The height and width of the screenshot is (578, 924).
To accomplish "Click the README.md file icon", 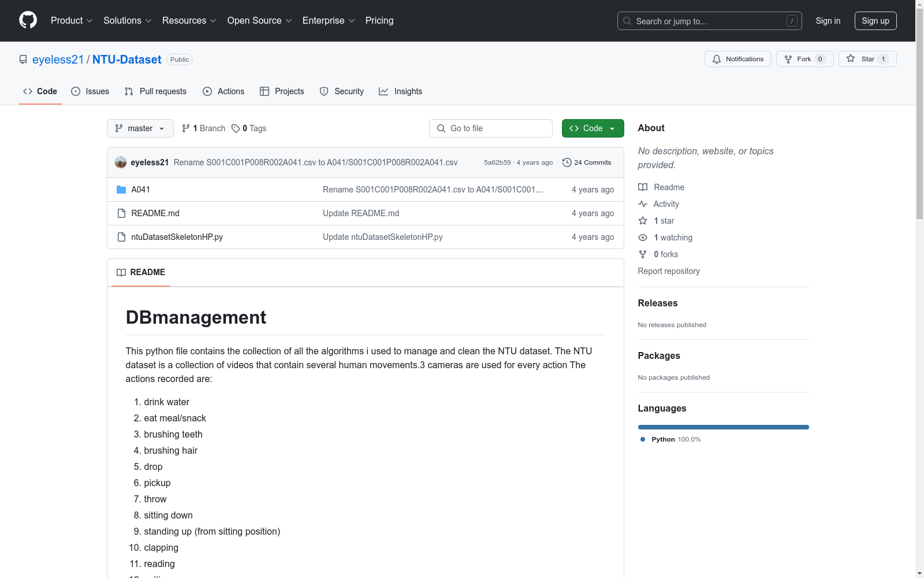I will click(x=121, y=213).
